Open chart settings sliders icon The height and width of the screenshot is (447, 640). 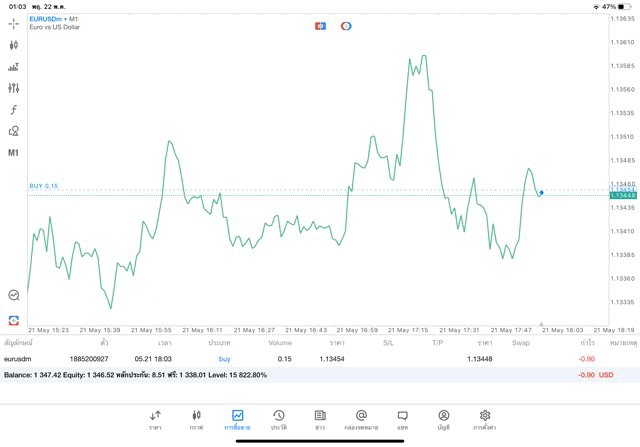pyautogui.click(x=14, y=88)
